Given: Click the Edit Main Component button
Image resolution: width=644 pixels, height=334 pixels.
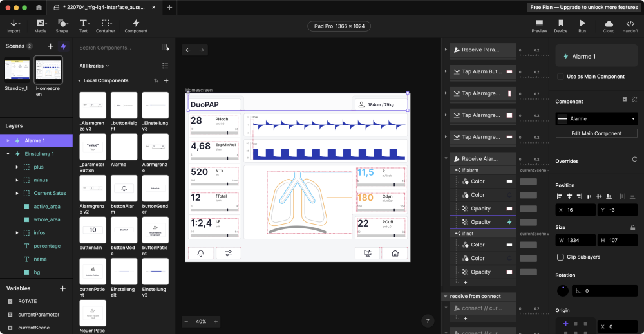Looking at the screenshot, I should pyautogui.click(x=596, y=133).
